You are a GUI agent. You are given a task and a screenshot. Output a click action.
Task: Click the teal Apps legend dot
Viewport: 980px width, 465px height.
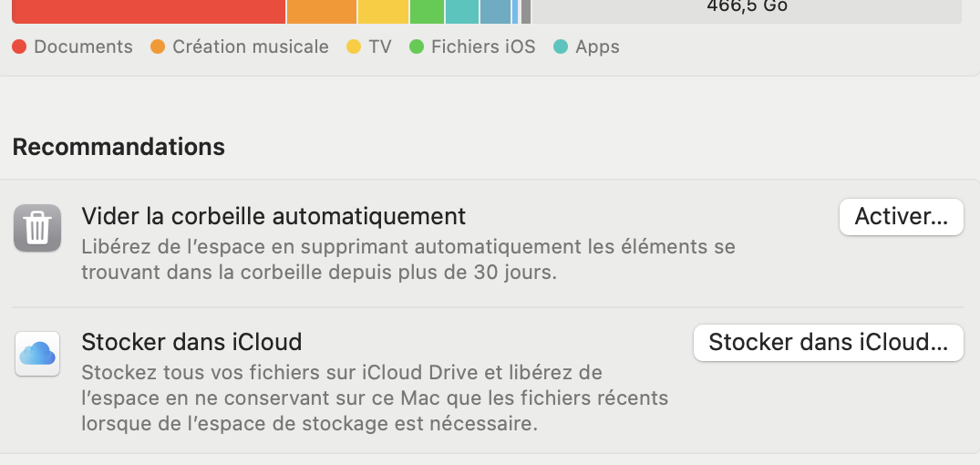point(561,47)
